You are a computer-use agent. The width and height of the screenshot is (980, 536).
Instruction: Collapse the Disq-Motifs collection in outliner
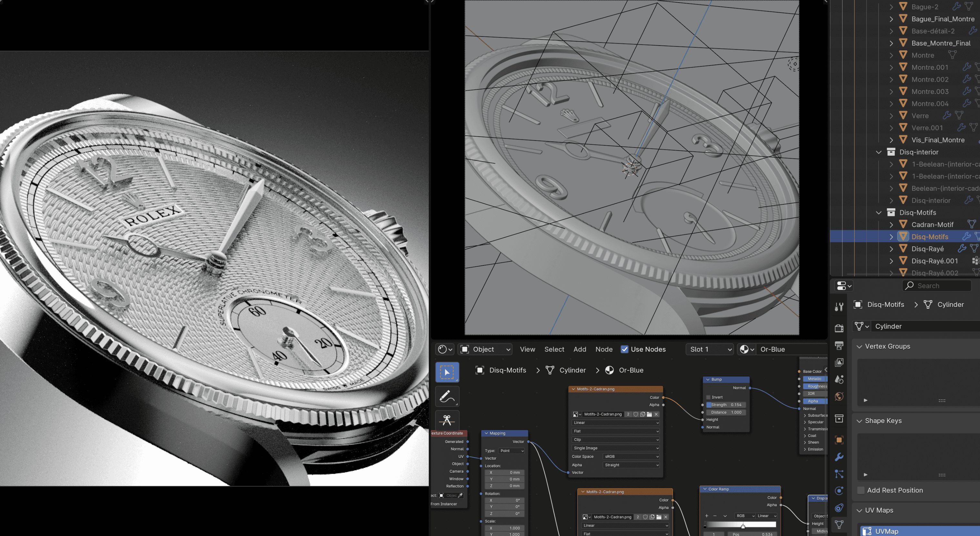[878, 212]
